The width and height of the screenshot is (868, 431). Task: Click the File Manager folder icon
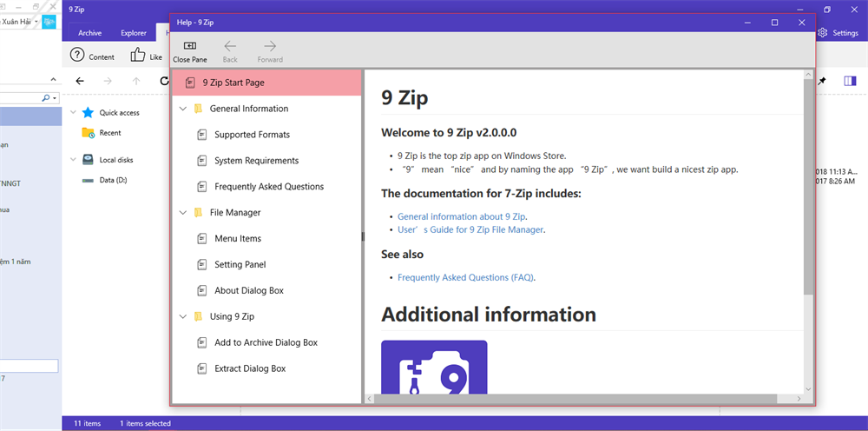click(x=198, y=213)
